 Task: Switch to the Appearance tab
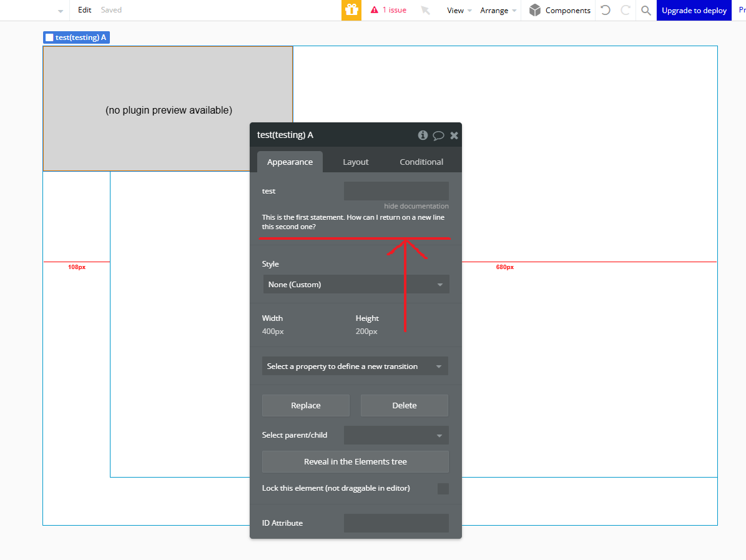pos(290,162)
